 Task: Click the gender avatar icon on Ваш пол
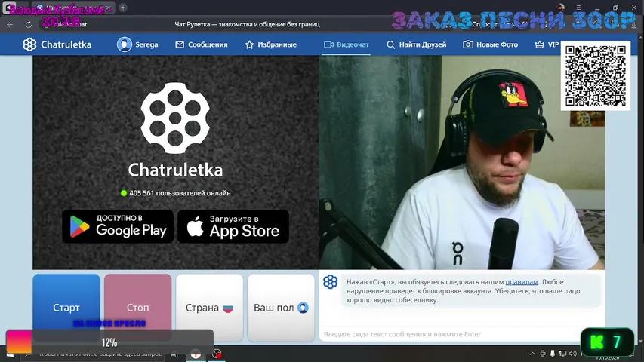(303, 308)
